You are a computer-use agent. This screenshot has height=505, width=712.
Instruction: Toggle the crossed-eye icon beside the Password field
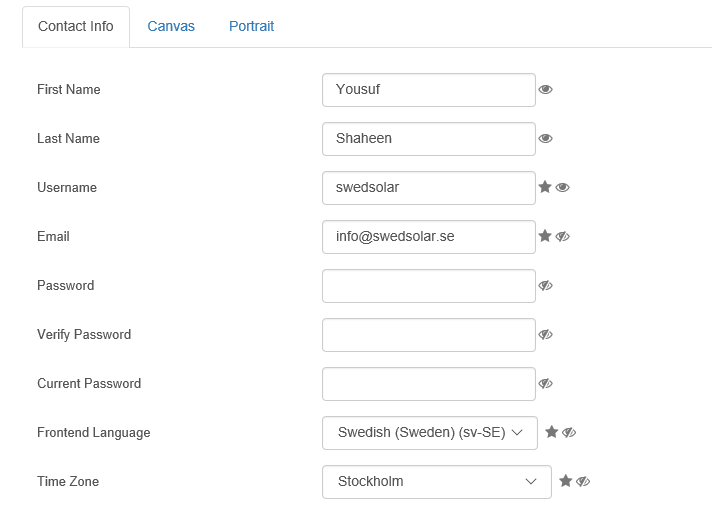545,286
